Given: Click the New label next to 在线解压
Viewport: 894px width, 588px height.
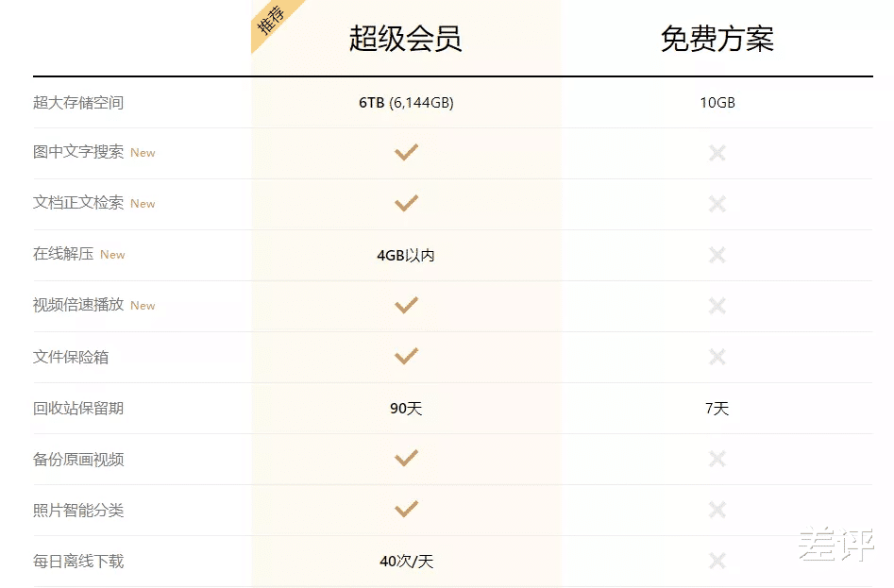Looking at the screenshot, I should point(111,254).
